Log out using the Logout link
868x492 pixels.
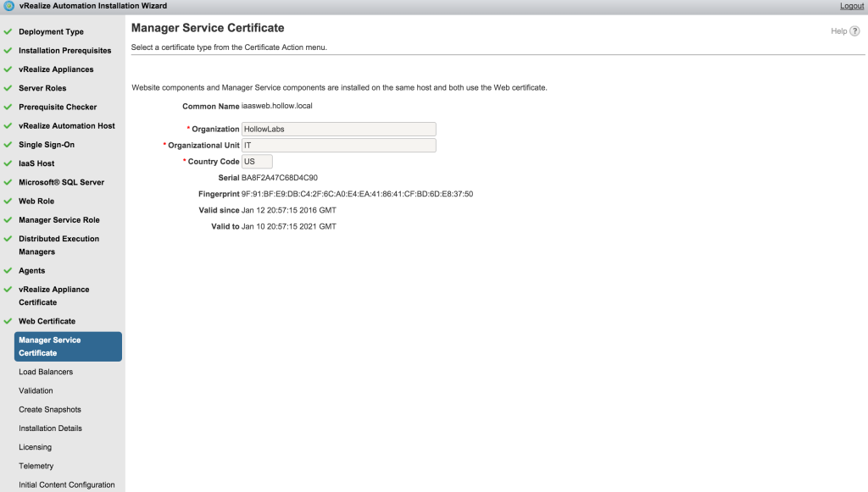pos(851,6)
